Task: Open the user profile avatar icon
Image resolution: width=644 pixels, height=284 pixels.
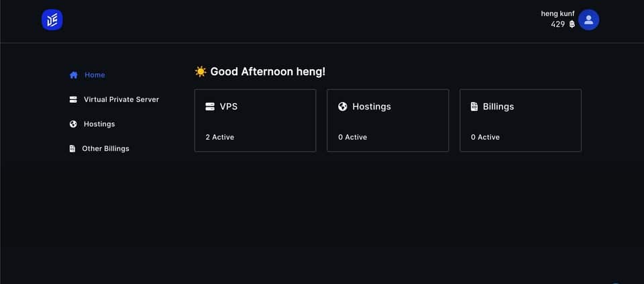Action: pyautogui.click(x=588, y=19)
